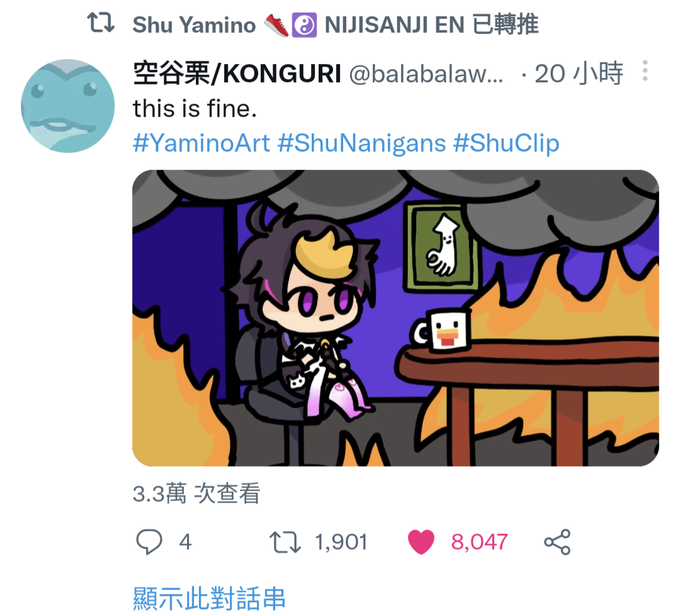680x616 pixels.
Task: Open the video thumbnail of burning room
Action: pyautogui.click(x=395, y=318)
